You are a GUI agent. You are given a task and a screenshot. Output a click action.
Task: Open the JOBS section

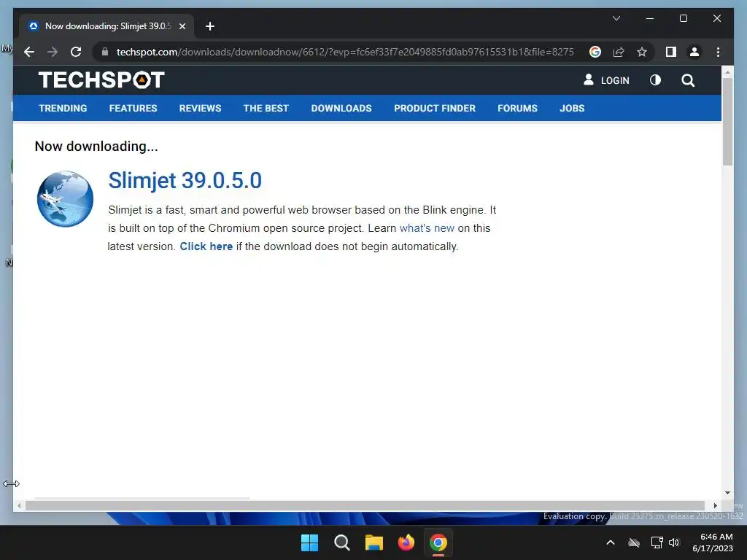coord(572,108)
